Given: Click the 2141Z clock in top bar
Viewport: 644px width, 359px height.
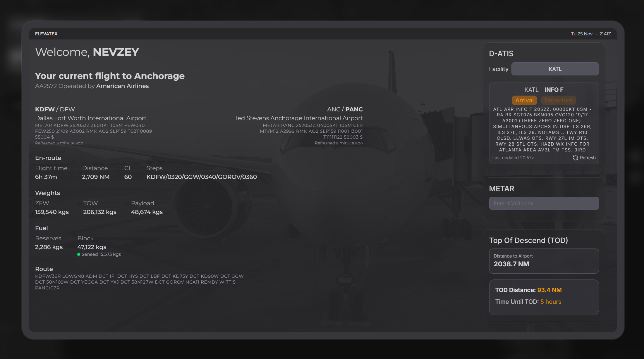Looking at the screenshot, I should (x=605, y=34).
